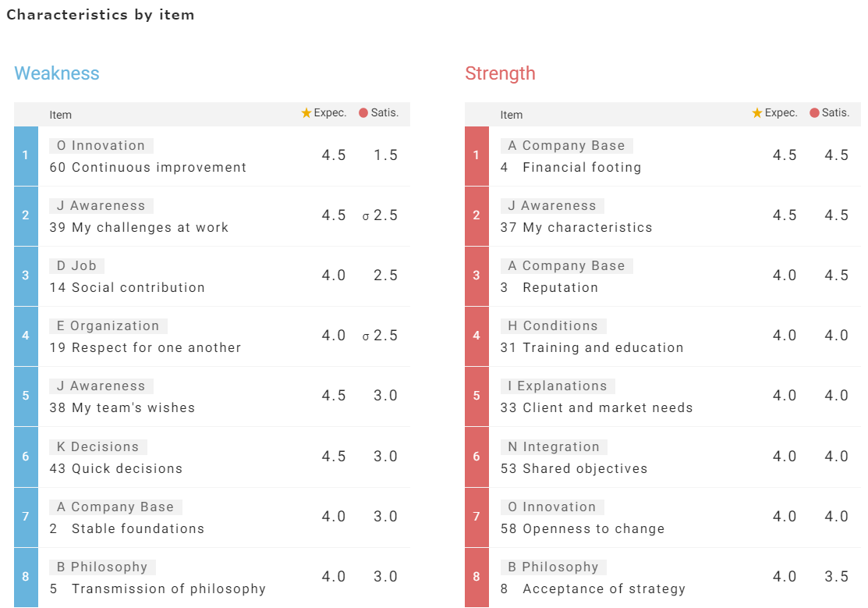Screen dimensions: 868x608
Task: Open the 31 Training and education item
Action: [592, 347]
